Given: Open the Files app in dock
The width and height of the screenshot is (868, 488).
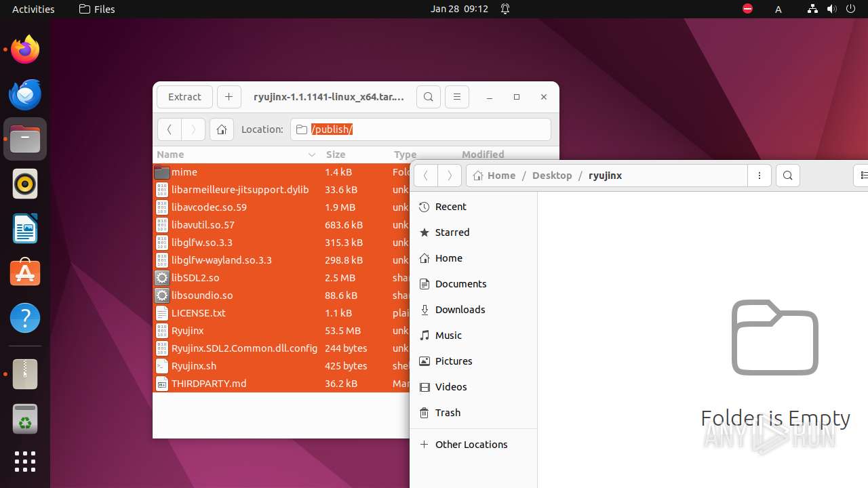Looking at the screenshot, I should click(x=25, y=139).
